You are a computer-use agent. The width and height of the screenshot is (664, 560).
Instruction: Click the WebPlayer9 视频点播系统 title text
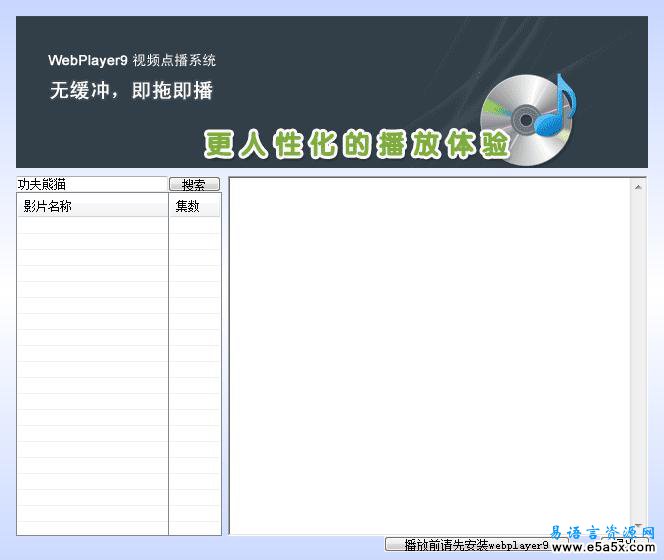tap(131, 60)
